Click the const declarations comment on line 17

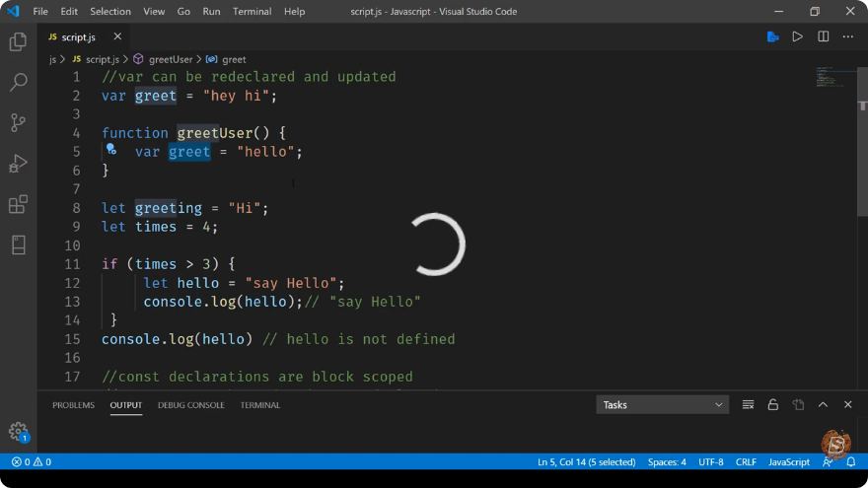tap(257, 377)
